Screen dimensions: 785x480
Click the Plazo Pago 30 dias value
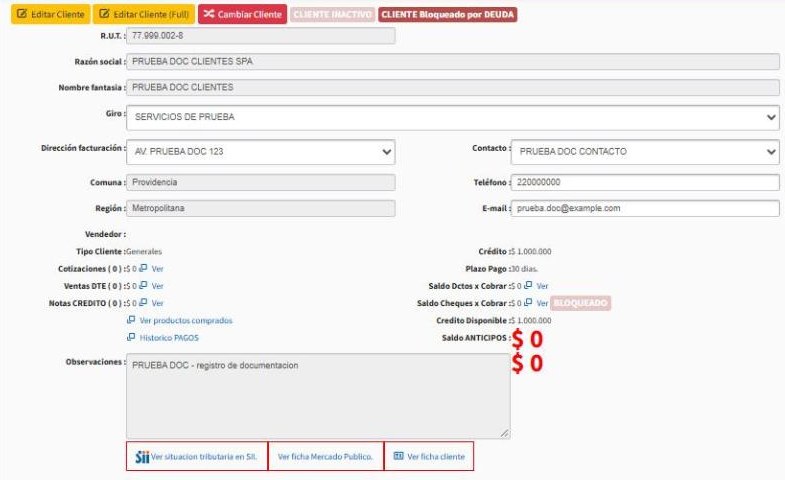point(525,269)
